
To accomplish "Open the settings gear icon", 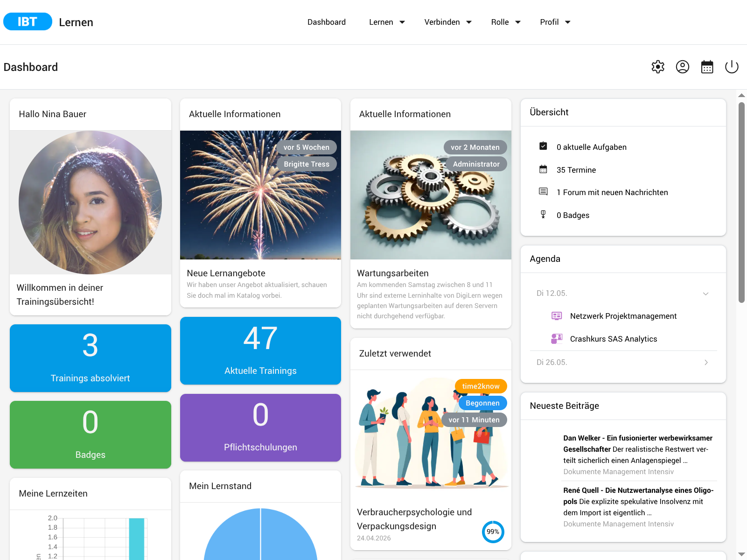I will pyautogui.click(x=658, y=67).
